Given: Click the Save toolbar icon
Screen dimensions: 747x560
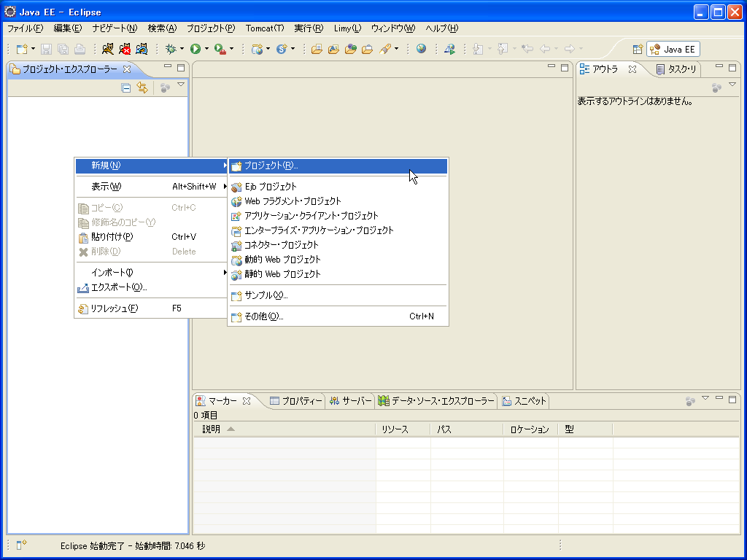Looking at the screenshot, I should 46,49.
